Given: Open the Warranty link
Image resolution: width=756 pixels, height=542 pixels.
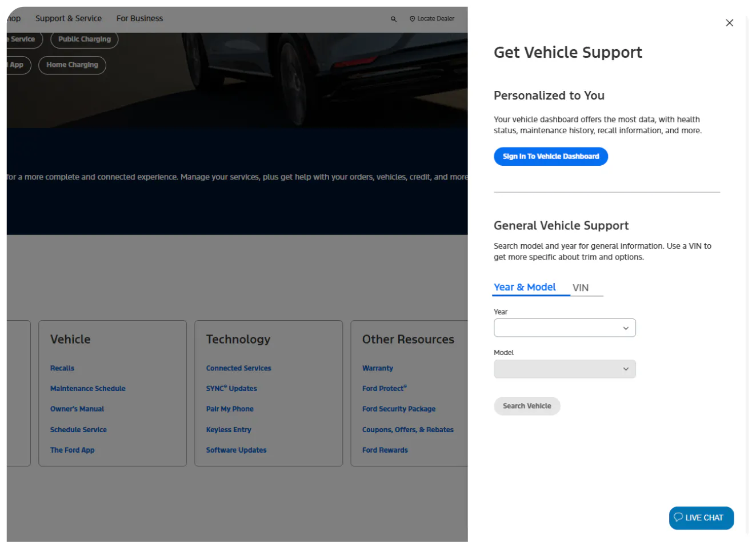Looking at the screenshot, I should (x=378, y=368).
